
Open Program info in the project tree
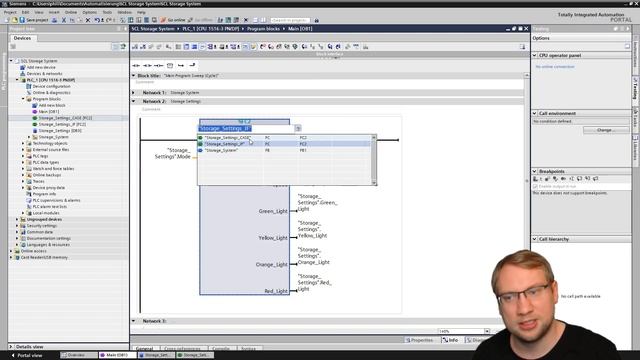coord(44,194)
